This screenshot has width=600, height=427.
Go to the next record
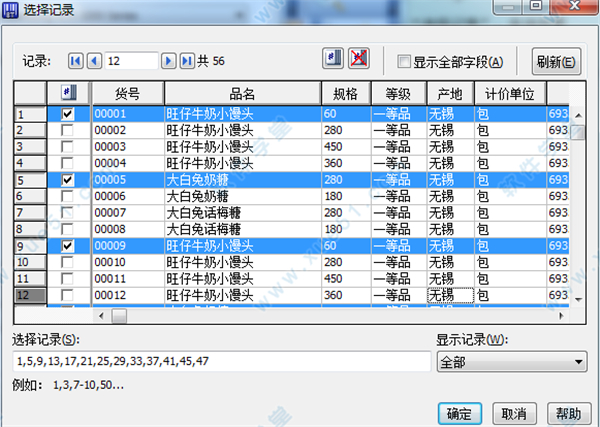169,61
